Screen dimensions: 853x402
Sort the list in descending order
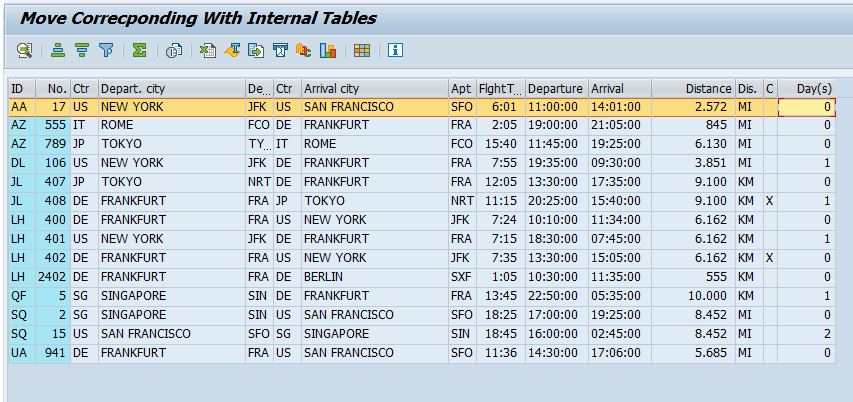[82, 50]
